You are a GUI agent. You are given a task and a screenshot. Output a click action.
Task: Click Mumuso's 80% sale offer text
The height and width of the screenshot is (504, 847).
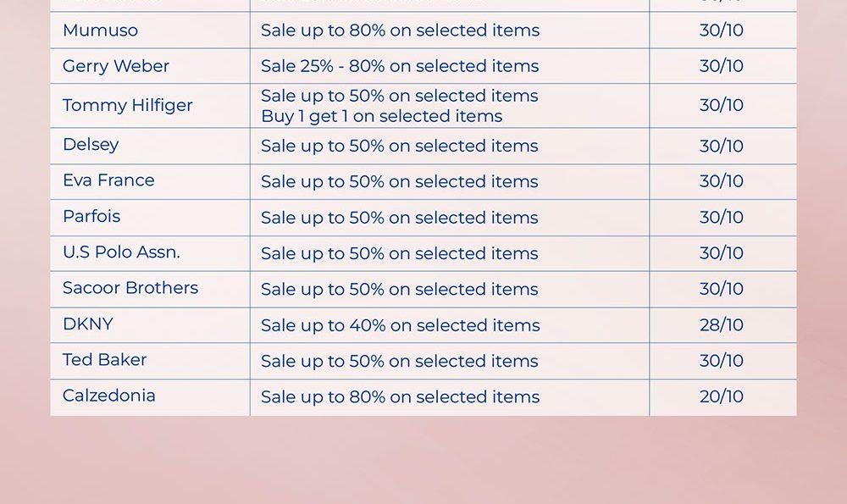click(x=400, y=30)
